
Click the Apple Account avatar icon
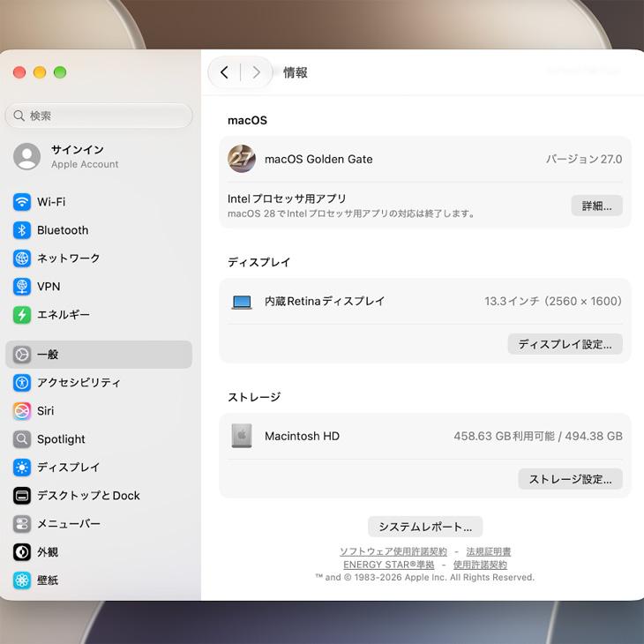click(26, 156)
